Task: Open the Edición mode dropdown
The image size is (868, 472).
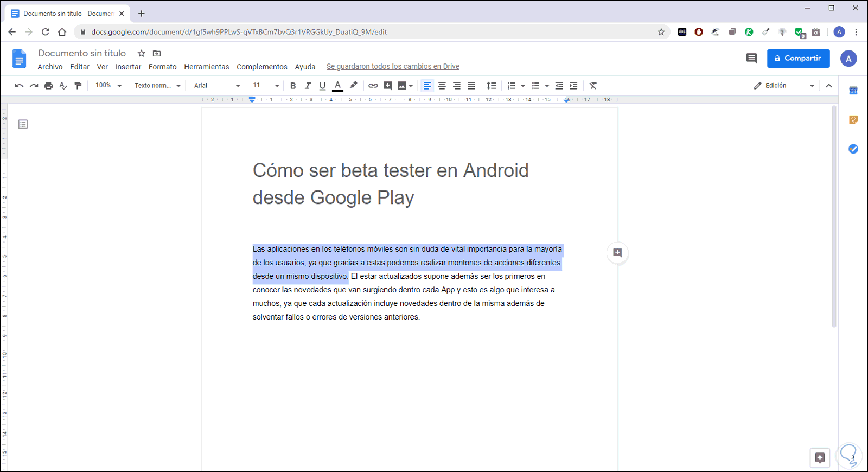Action: click(784, 86)
